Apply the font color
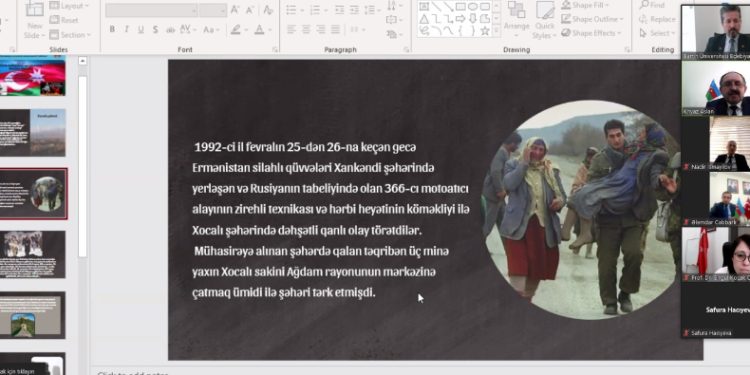The height and width of the screenshot is (375, 750). (259, 30)
